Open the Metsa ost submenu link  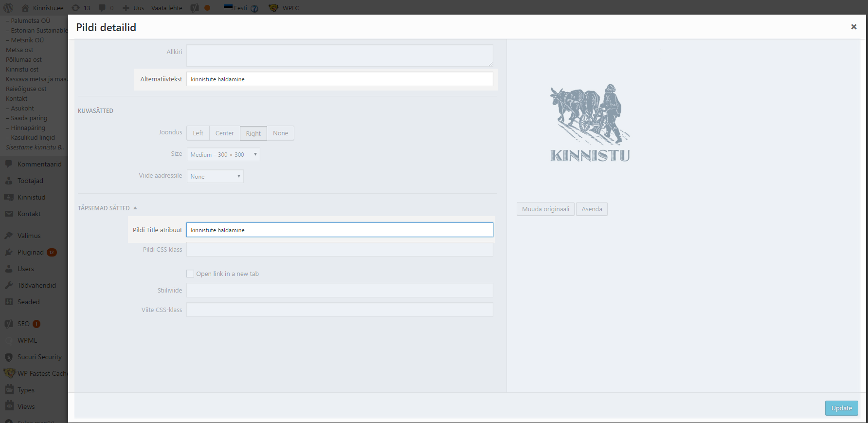click(x=19, y=50)
